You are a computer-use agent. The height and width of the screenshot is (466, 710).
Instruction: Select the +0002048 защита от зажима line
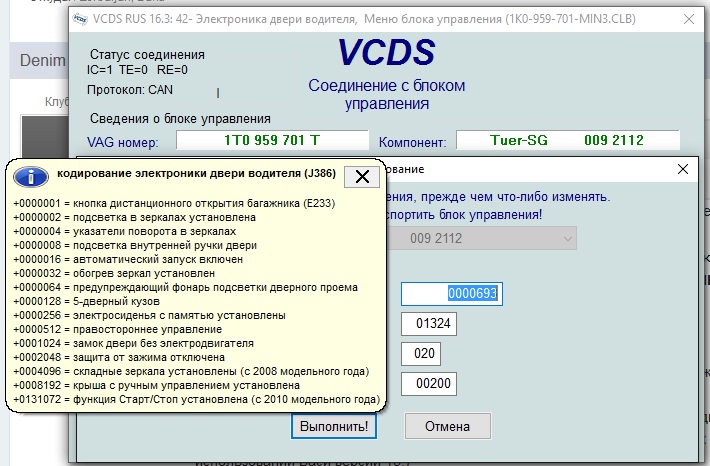coord(119,357)
